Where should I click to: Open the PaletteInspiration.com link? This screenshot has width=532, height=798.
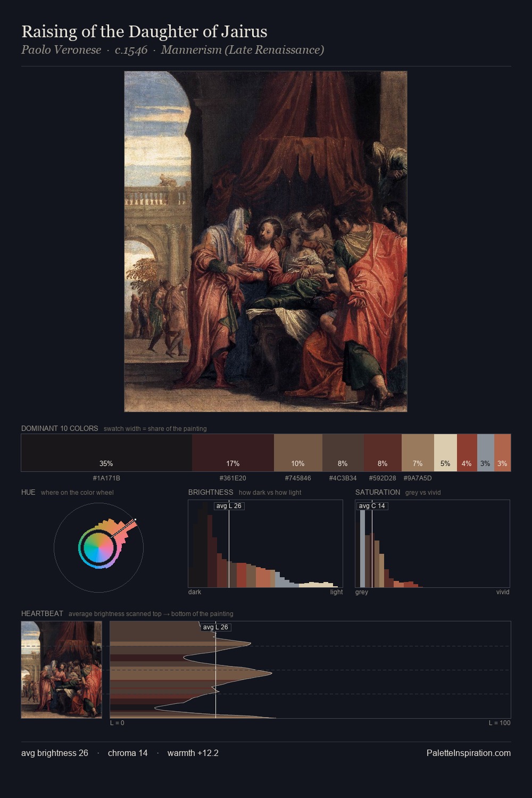coord(469,753)
